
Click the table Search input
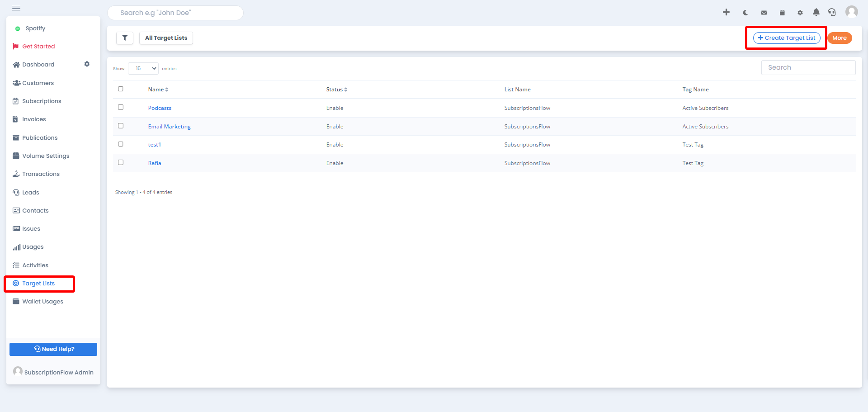click(808, 67)
